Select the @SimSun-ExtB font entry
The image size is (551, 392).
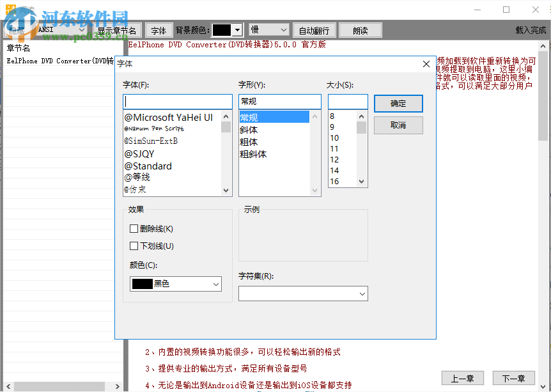(x=151, y=141)
